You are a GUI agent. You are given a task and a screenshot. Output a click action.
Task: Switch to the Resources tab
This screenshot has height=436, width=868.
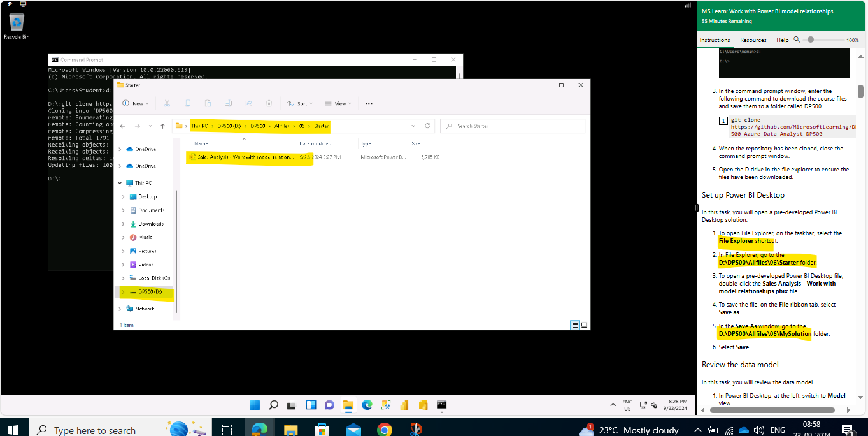tap(753, 40)
